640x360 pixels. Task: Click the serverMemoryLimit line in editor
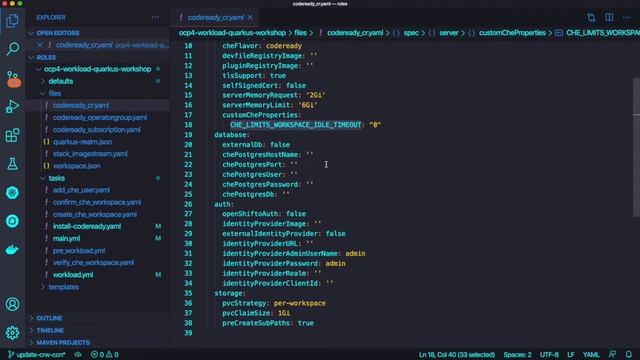click(269, 105)
